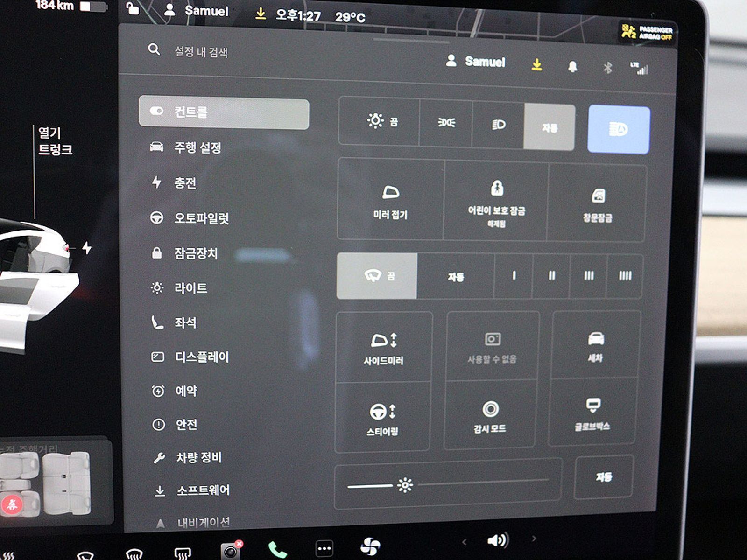Click the Bluetooth icon
This screenshot has height=560, width=747.
pos(607,68)
